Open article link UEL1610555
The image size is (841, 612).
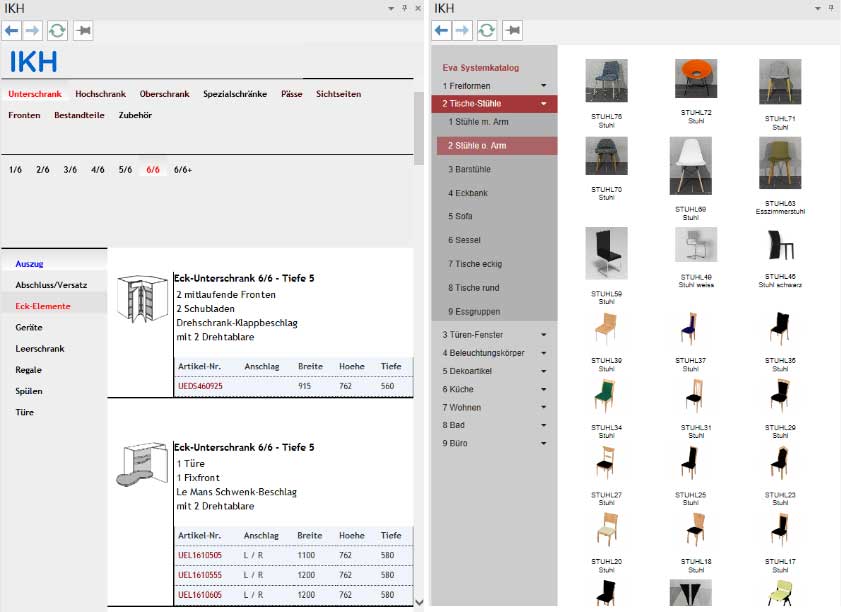tap(200, 576)
